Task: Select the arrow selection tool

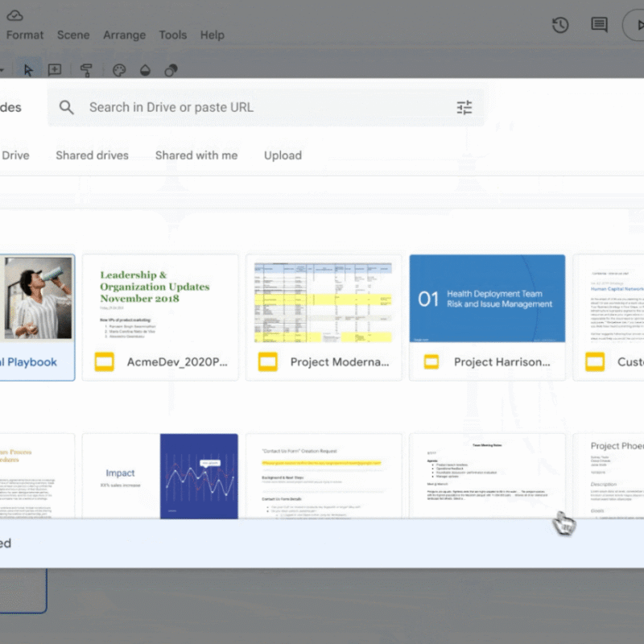Action: click(x=28, y=70)
